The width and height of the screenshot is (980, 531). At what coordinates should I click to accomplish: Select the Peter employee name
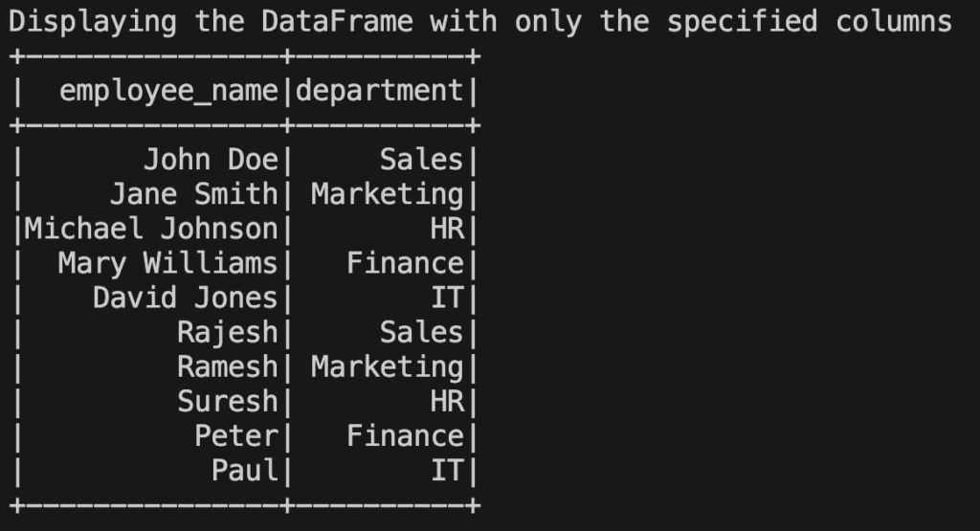pyautogui.click(x=236, y=436)
